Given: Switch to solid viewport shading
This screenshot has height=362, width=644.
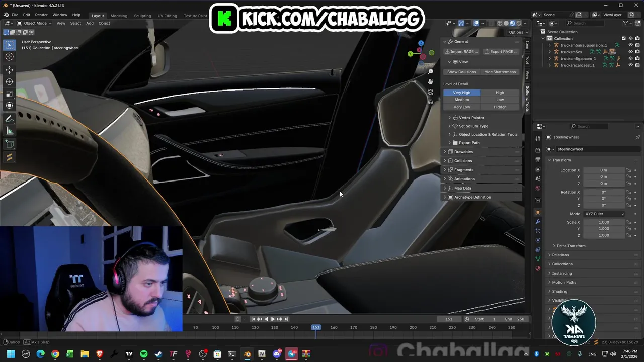Looking at the screenshot, I should (x=506, y=23).
